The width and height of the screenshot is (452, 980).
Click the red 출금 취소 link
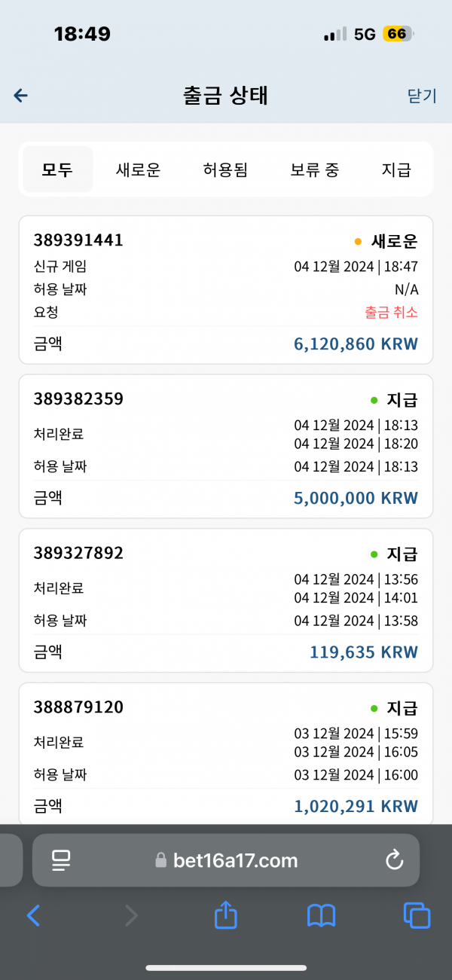tap(391, 312)
